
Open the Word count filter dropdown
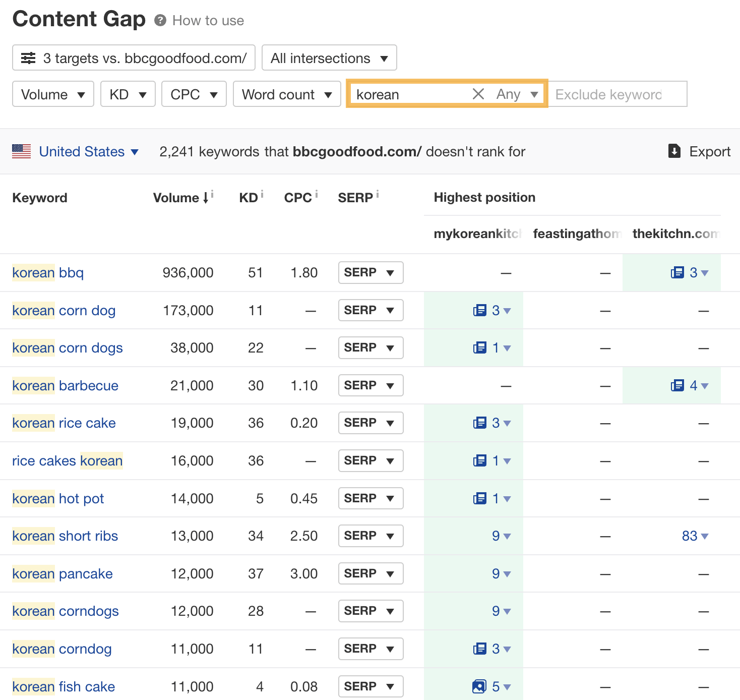click(x=286, y=94)
